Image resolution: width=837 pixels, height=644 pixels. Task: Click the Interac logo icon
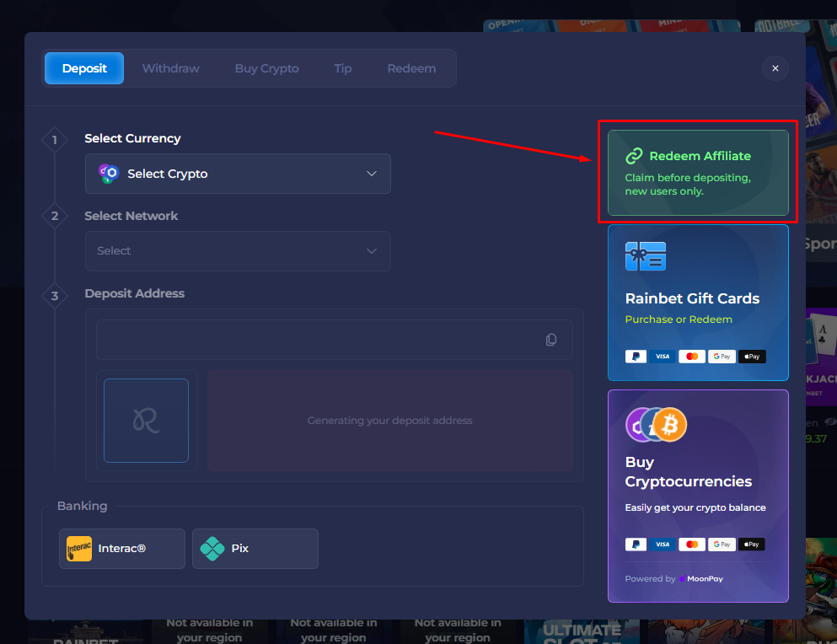[x=79, y=549]
